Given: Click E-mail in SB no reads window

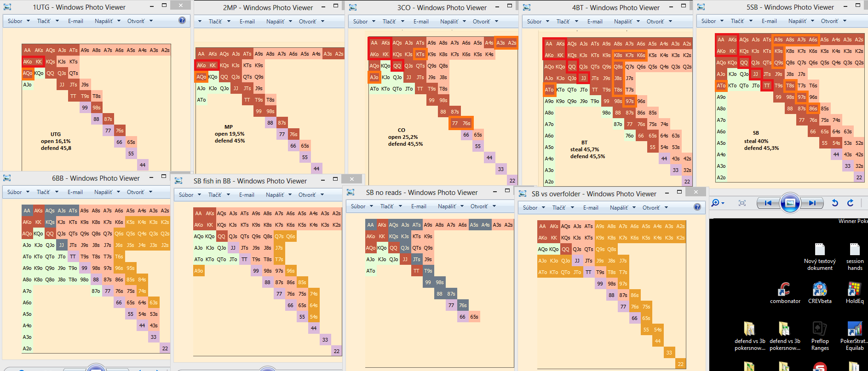Looking at the screenshot, I should pos(419,206).
